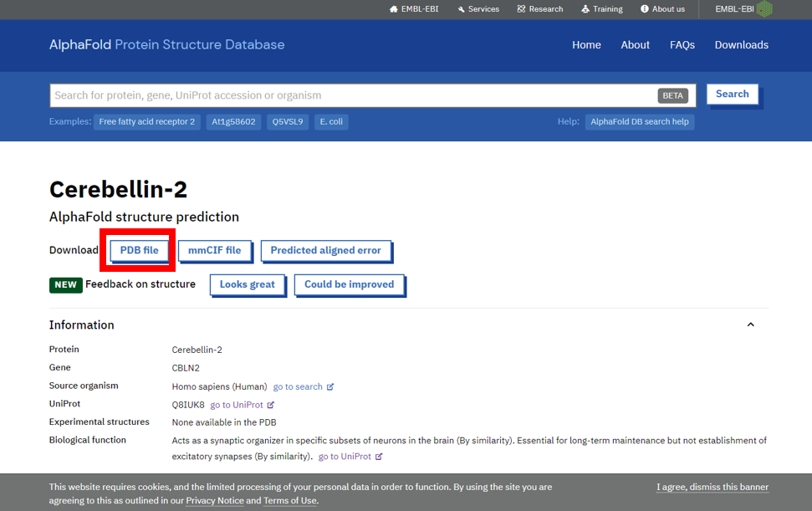The image size is (812, 511).
Task: Click About us in the top bar
Action: pyautogui.click(x=663, y=9)
